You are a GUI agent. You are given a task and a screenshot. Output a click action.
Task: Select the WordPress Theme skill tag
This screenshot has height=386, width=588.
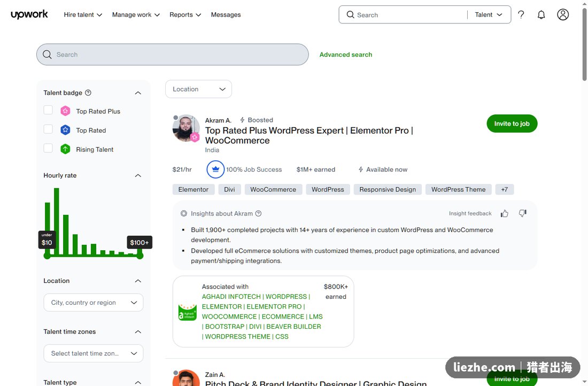(458, 189)
